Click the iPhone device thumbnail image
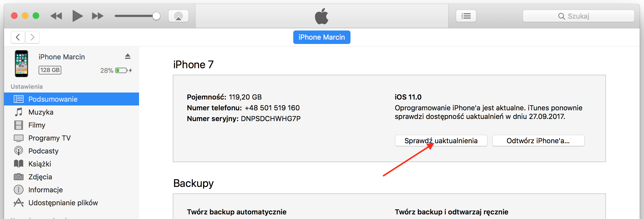The image size is (644, 219). click(x=21, y=64)
